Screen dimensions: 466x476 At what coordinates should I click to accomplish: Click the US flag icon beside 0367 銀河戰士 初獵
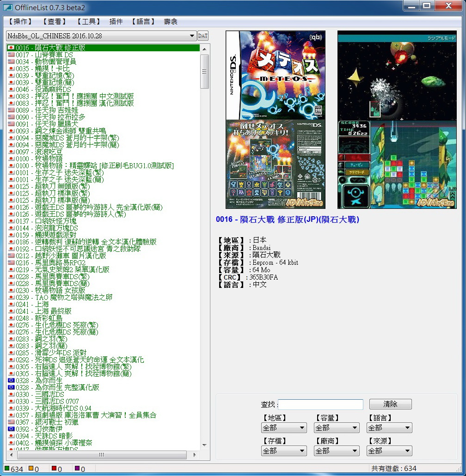coord(11,422)
